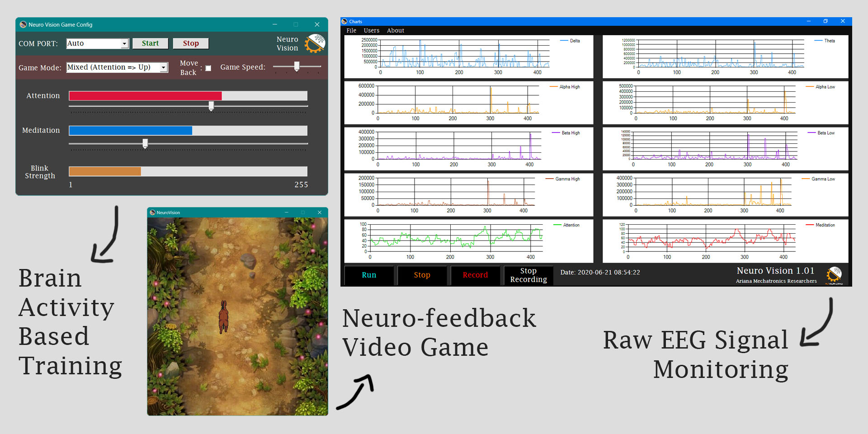868x434 pixels.
Task: Click the Game Speed slider handle
Action: pos(297,66)
